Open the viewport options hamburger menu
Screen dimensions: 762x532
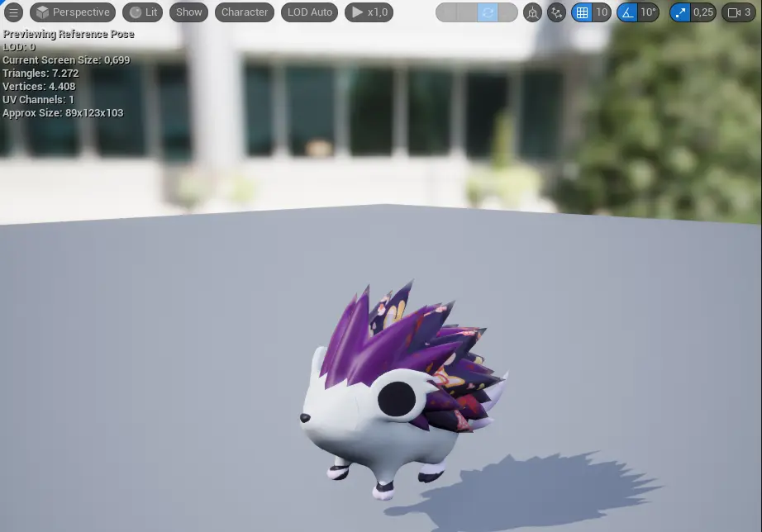(x=13, y=12)
